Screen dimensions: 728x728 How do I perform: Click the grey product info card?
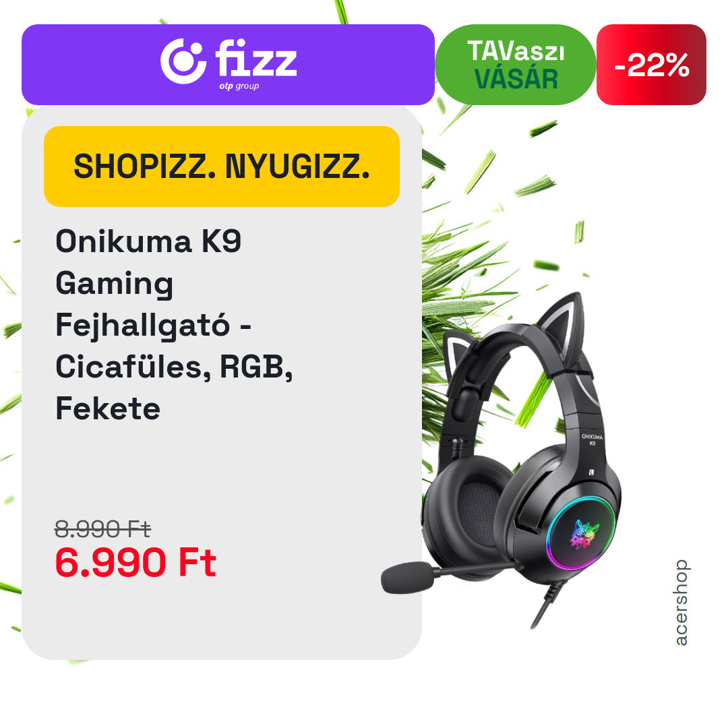222,383
